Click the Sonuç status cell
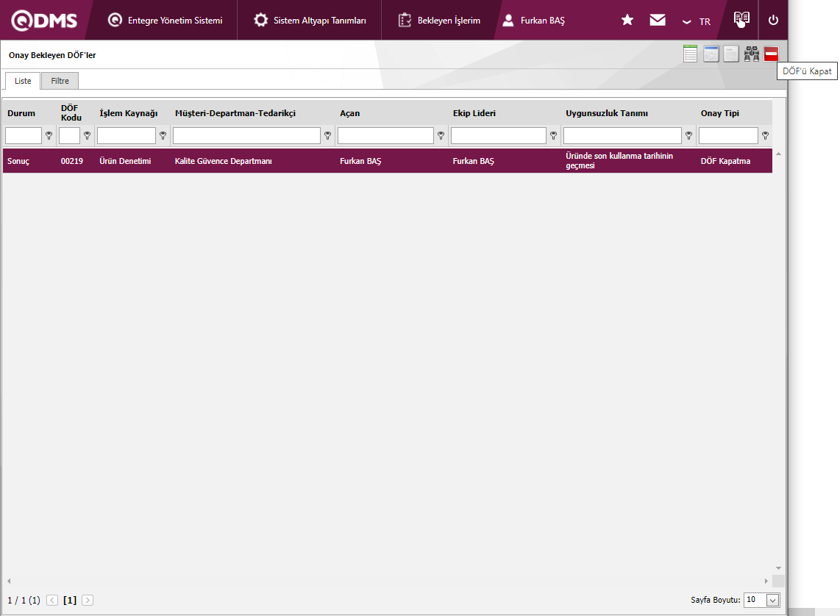 pos(18,161)
